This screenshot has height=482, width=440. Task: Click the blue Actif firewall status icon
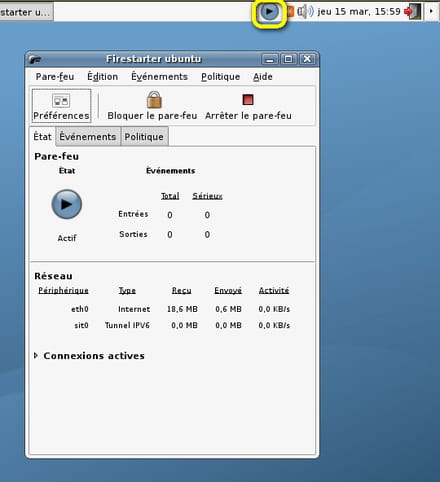[x=67, y=204]
